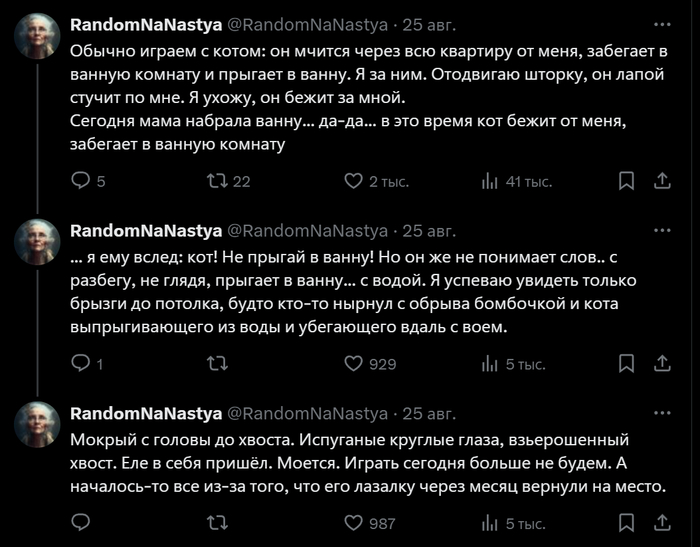The height and width of the screenshot is (547, 700).
Task: Share the second tweet
Action: click(662, 363)
